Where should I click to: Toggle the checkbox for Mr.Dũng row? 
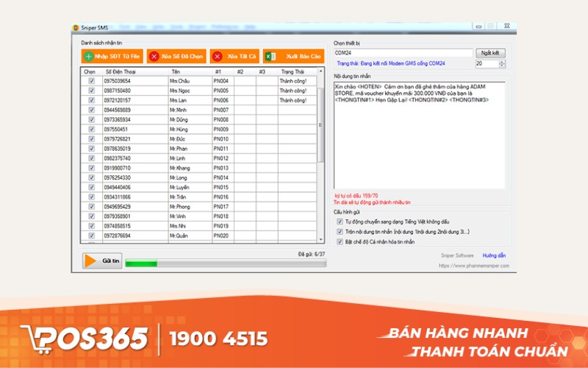(91, 119)
